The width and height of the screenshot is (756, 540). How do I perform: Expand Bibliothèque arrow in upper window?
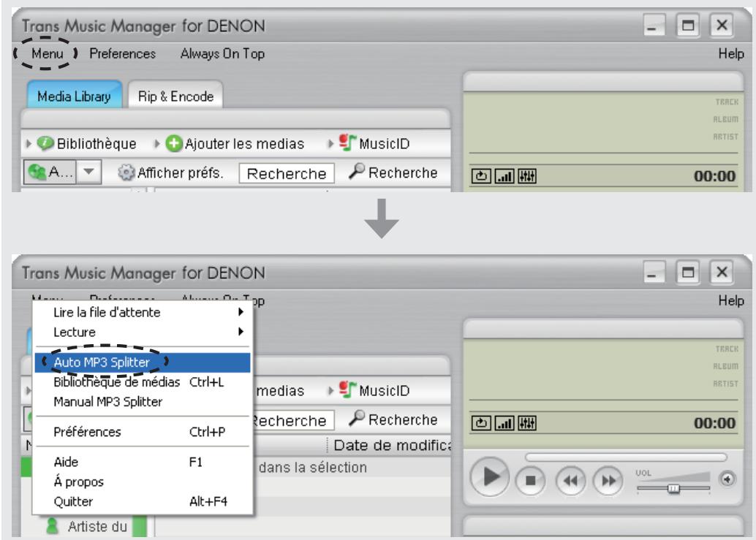[x=29, y=143]
